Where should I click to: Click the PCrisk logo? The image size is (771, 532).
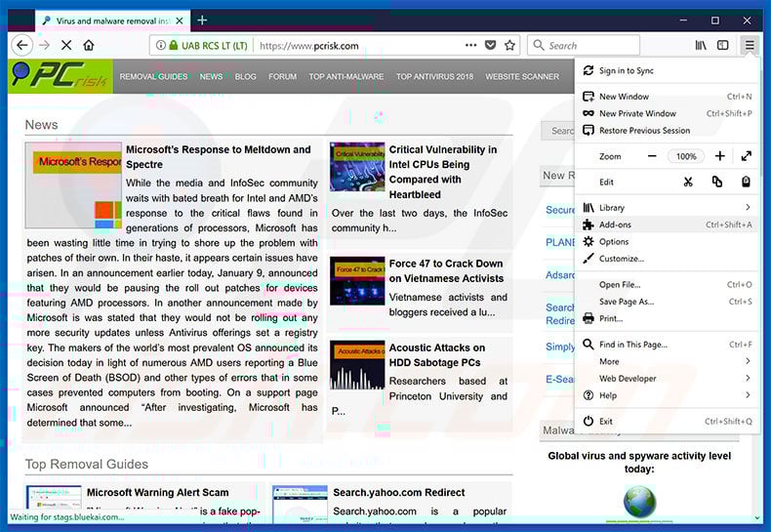(x=60, y=76)
